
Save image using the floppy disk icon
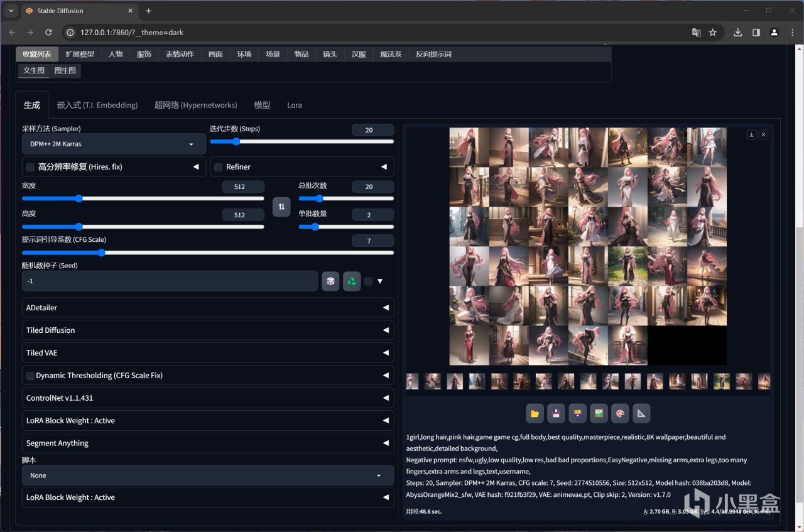coord(556,413)
